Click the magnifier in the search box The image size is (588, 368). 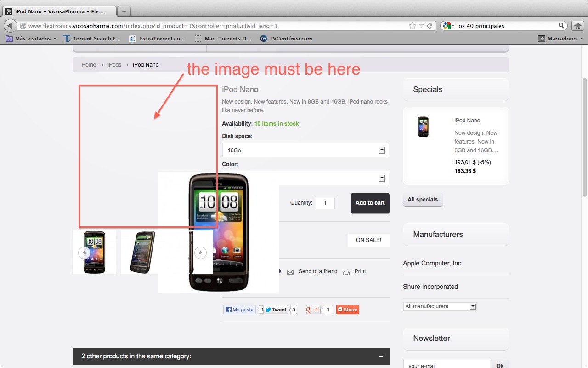pyautogui.click(x=561, y=26)
